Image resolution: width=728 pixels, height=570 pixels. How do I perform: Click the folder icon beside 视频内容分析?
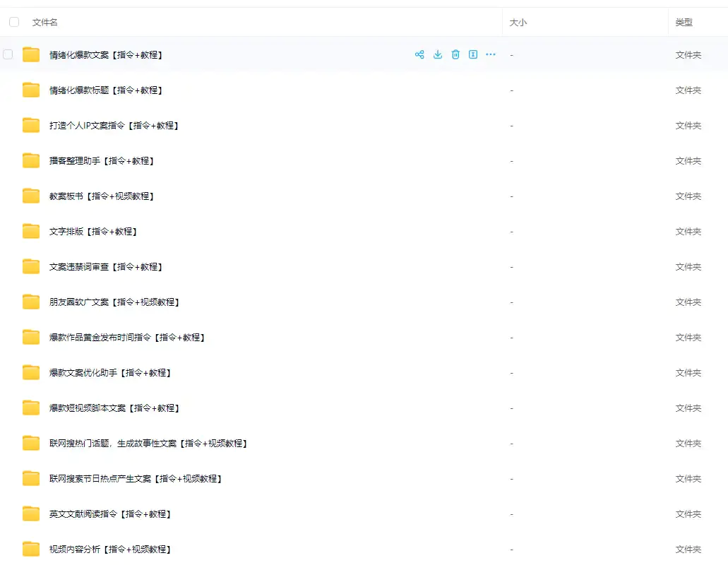click(x=31, y=549)
